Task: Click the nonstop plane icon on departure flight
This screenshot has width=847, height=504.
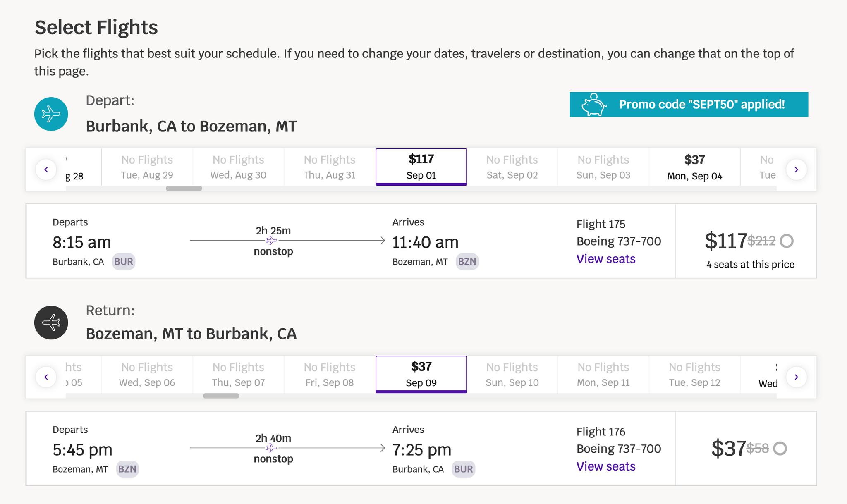Action: 273,240
